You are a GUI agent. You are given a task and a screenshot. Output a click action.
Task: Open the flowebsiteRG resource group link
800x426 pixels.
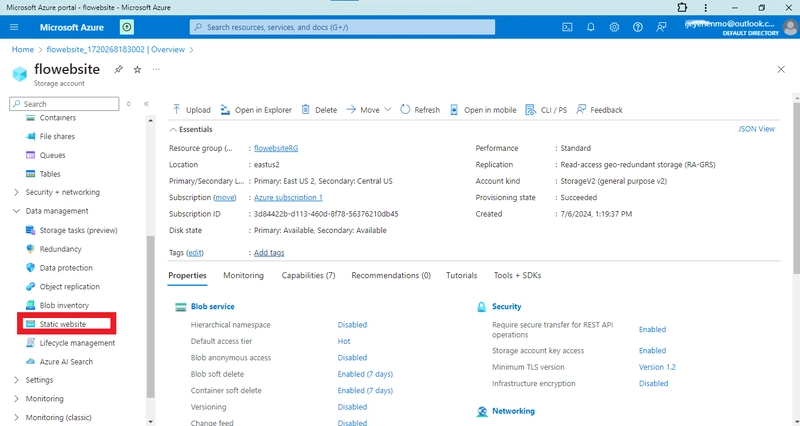pos(276,148)
